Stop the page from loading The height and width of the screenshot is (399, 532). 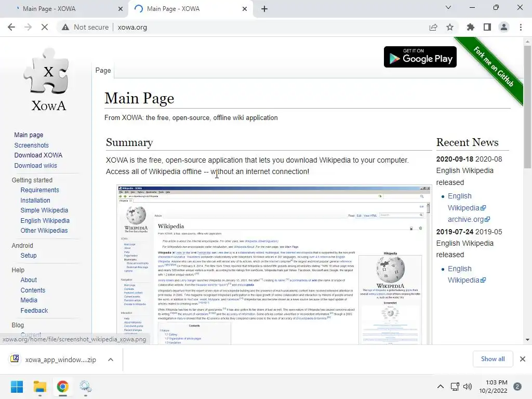(x=45, y=27)
